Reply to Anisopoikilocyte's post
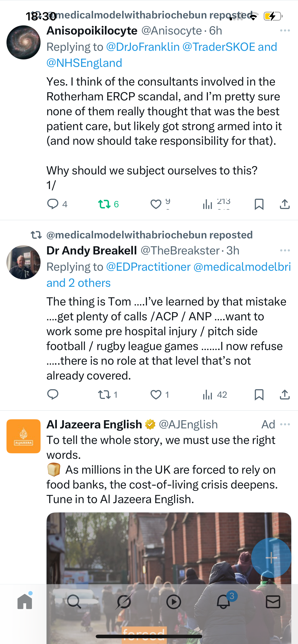The height and width of the screenshot is (644, 298). pos(53,204)
